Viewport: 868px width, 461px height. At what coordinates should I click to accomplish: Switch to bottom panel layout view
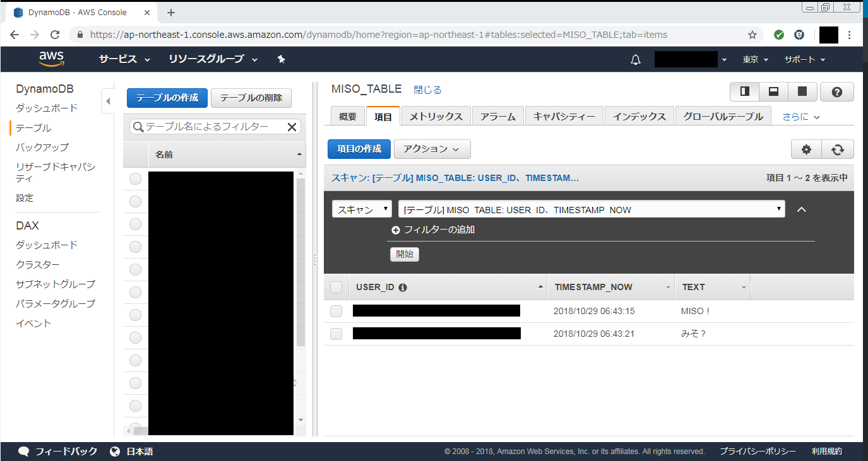(x=773, y=92)
